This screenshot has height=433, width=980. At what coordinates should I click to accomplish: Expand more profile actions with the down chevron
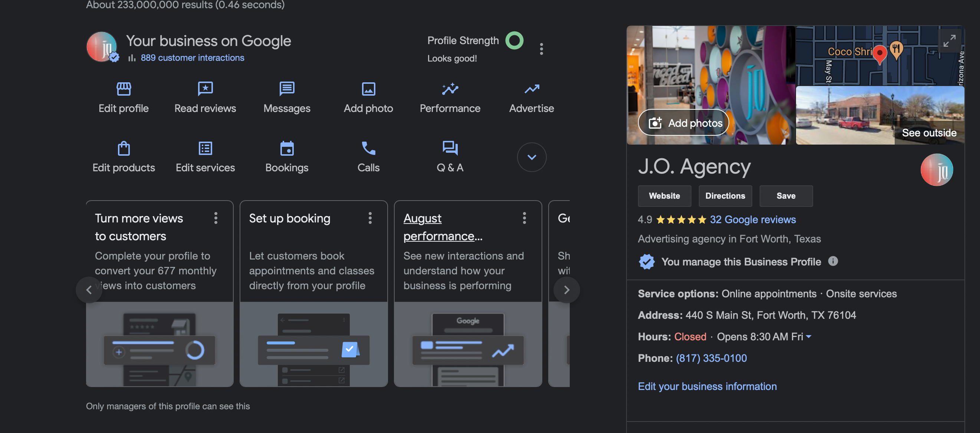[532, 157]
